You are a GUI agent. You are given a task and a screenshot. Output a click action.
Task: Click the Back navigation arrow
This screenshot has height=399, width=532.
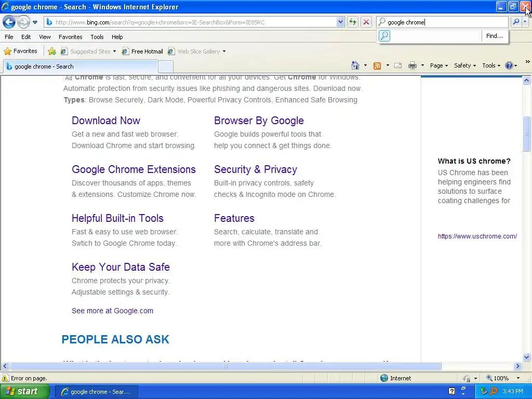coord(9,22)
